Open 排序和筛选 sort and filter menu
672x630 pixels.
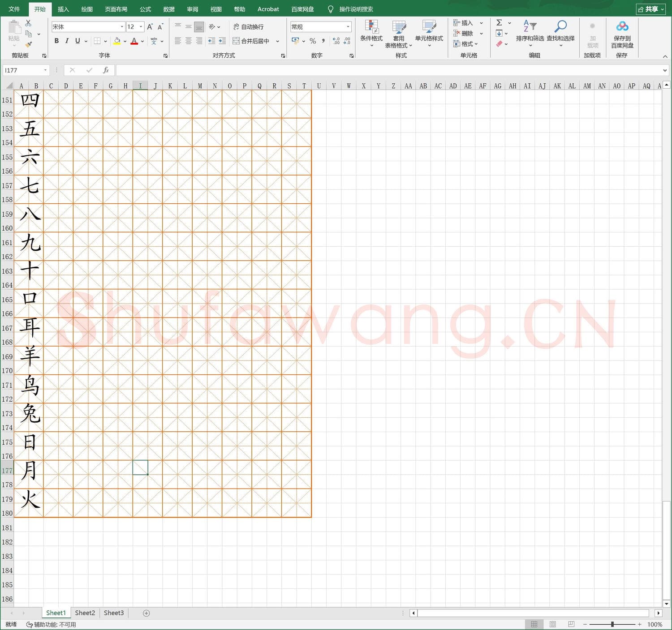[530, 34]
